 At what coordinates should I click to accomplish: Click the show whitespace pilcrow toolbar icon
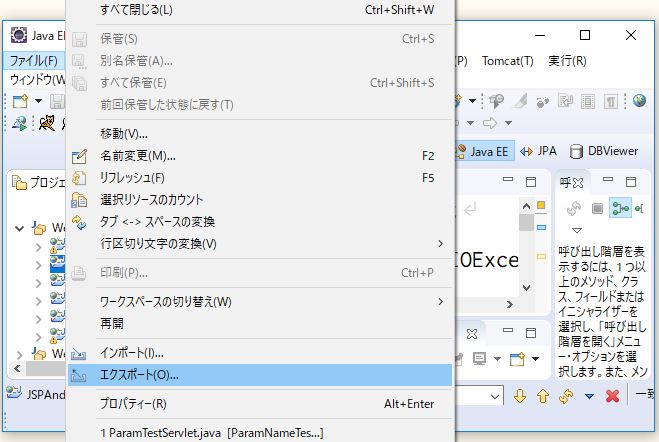tap(610, 101)
